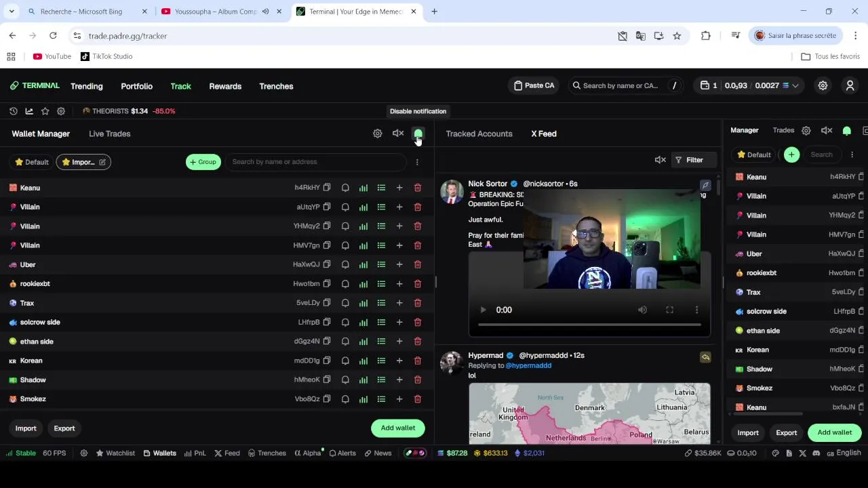Add new group with green plus in right panel
This screenshot has height=488, width=868.
click(x=791, y=155)
